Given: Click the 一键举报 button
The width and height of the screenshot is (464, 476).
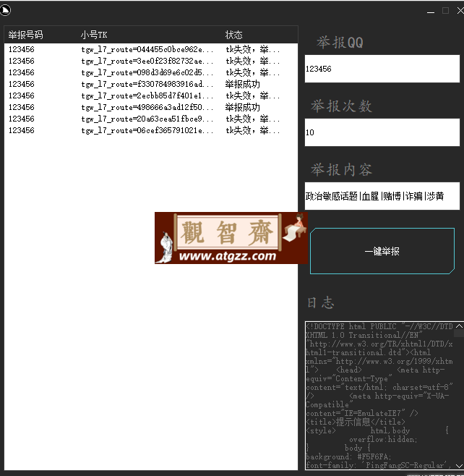Looking at the screenshot, I should [382, 251].
